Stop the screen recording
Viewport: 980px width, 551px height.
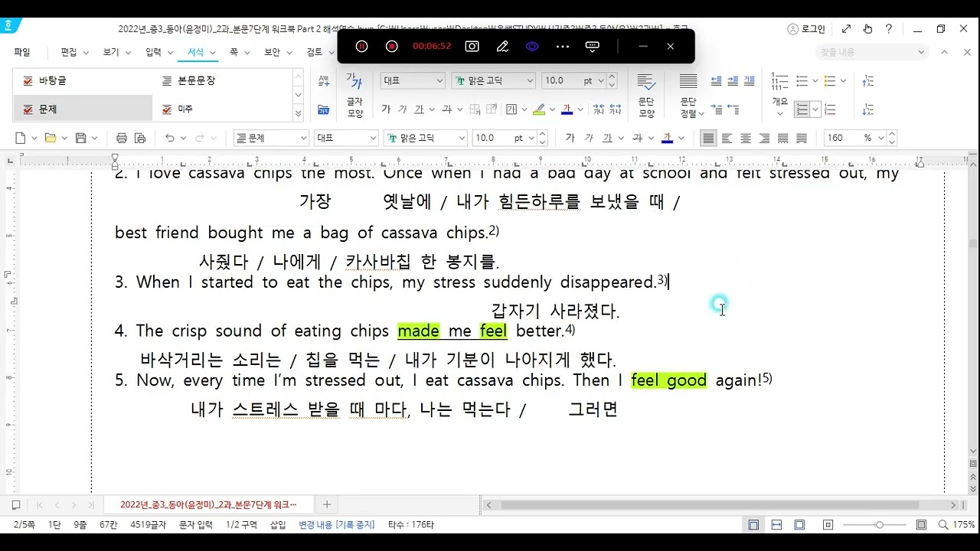pos(391,46)
